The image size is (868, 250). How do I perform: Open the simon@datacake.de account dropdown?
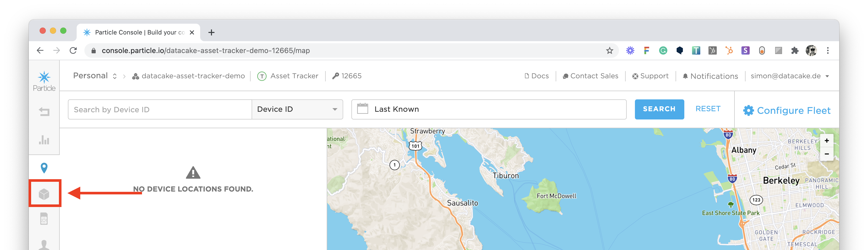tap(789, 76)
